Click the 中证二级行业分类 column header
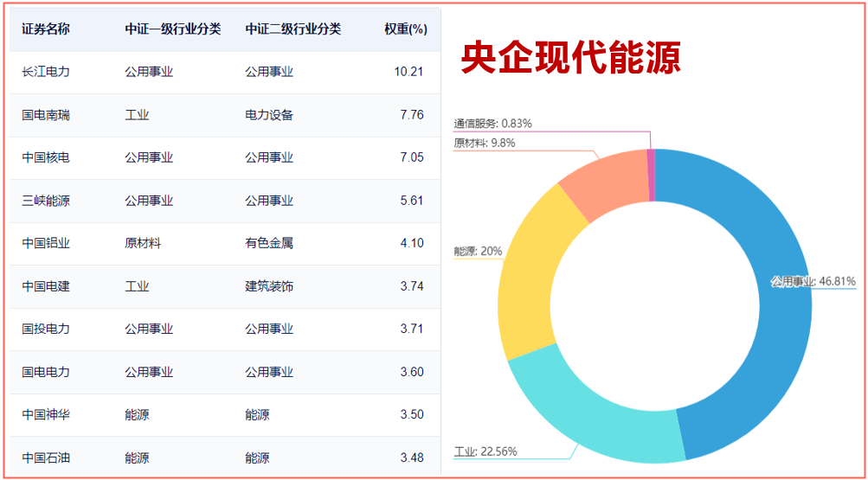Image resolution: width=868 pixels, height=480 pixels. pos(293,29)
